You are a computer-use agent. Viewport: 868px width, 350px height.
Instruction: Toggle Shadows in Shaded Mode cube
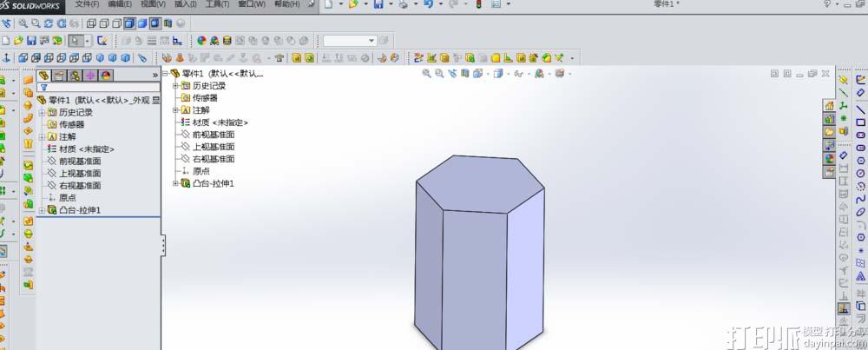click(155, 23)
